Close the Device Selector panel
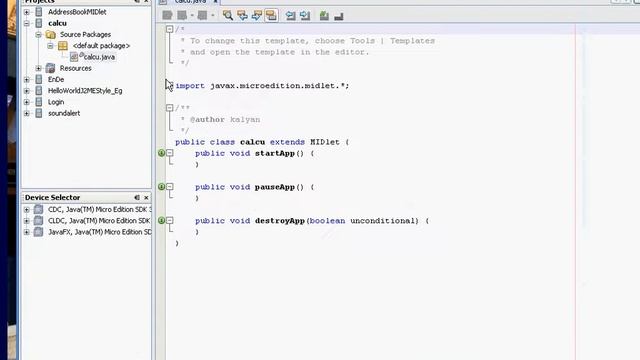This screenshot has width=640, height=360. click(x=146, y=198)
